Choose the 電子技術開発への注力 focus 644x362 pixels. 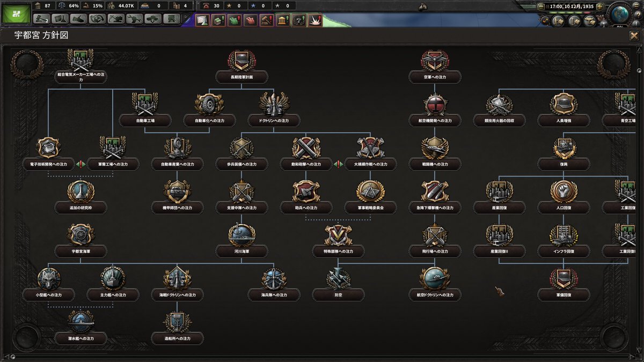[x=48, y=153]
